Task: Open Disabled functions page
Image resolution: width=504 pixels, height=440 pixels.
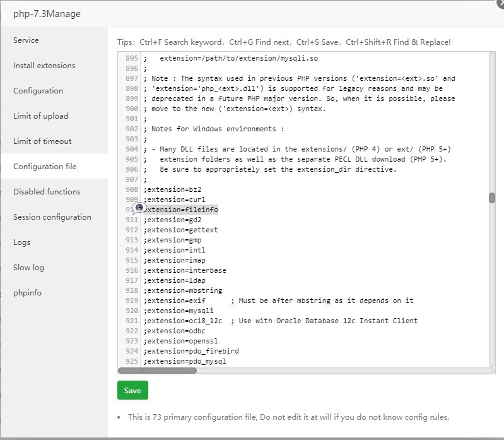Action: pos(47,192)
